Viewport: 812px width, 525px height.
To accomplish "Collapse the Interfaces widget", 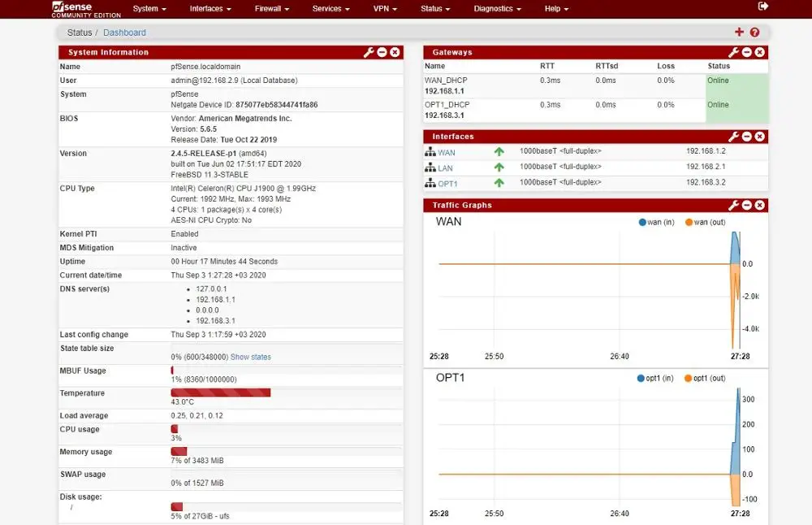I will coord(747,137).
